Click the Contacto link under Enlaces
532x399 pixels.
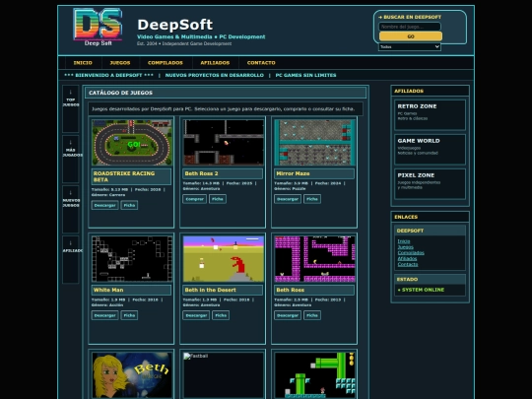pos(408,264)
